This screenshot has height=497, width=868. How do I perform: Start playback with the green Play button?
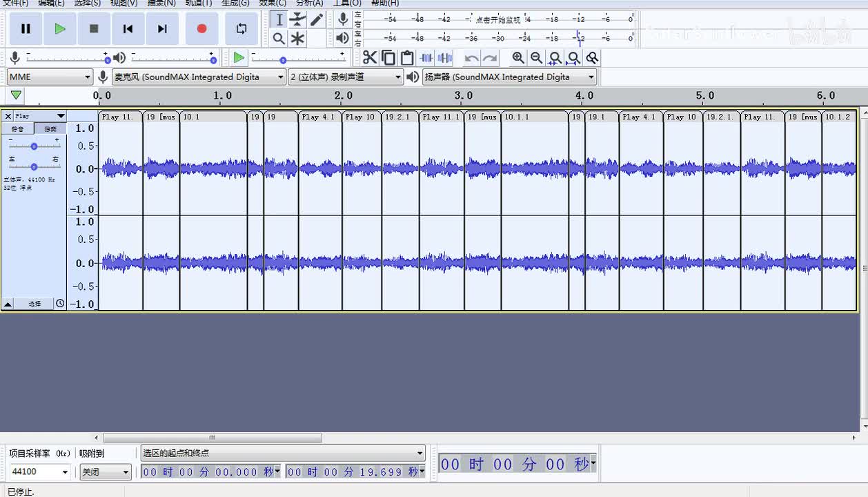pyautogui.click(x=60, y=29)
